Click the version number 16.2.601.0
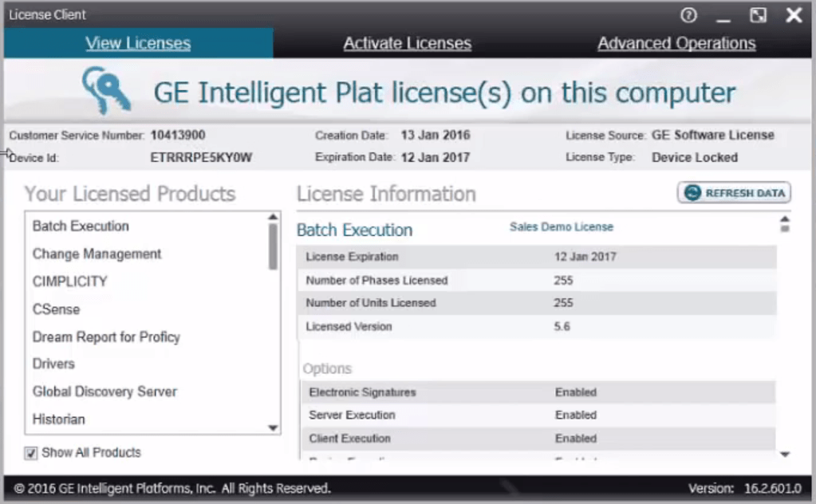This screenshot has width=816, height=504. (x=773, y=488)
